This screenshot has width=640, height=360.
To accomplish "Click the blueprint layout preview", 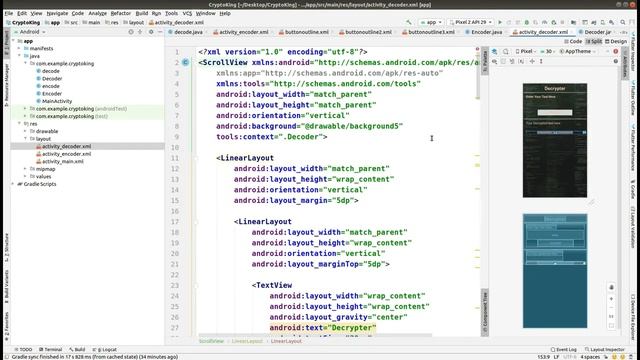I will [x=555, y=271].
